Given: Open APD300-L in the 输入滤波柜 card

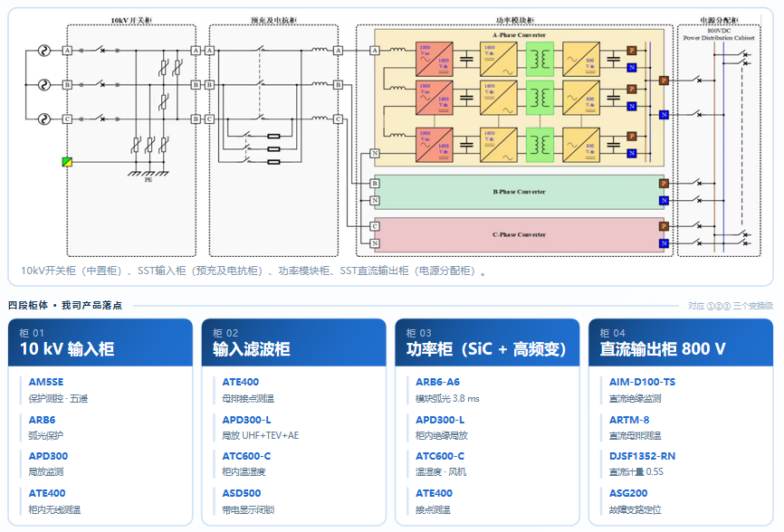Looking at the screenshot, I should click(x=246, y=420).
